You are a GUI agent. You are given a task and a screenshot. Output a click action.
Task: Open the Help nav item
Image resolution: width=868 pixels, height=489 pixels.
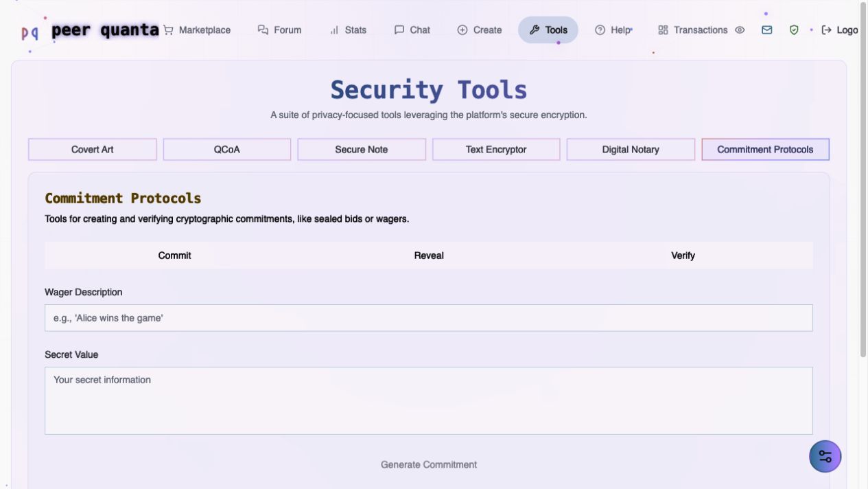coord(614,30)
